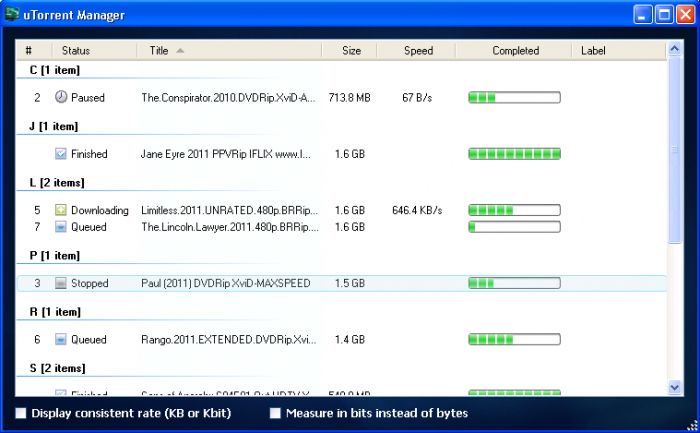Click the Paused clock icon for The.Conspirator
The image size is (700, 433).
pyautogui.click(x=61, y=97)
